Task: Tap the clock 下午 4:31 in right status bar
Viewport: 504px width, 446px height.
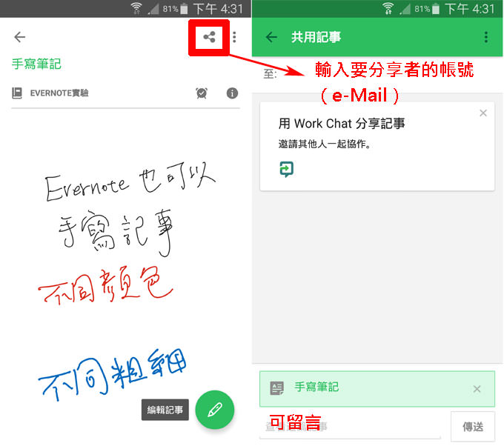Action: pos(470,9)
